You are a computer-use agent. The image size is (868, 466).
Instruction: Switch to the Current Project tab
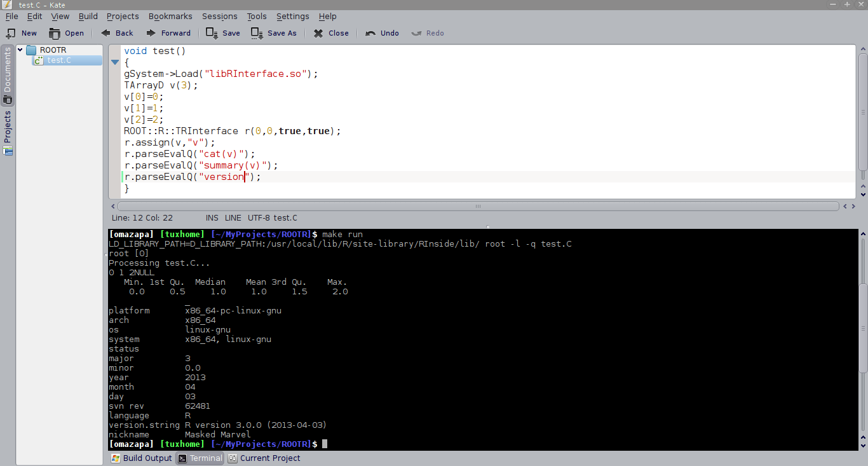click(264, 458)
